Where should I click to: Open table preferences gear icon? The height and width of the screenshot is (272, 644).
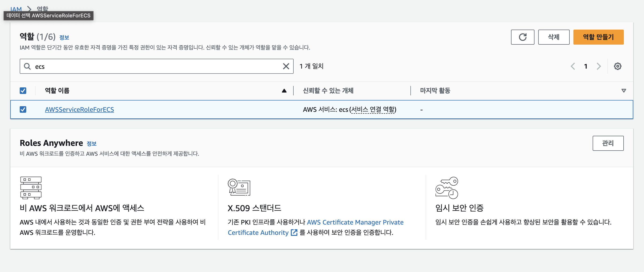[x=617, y=66]
